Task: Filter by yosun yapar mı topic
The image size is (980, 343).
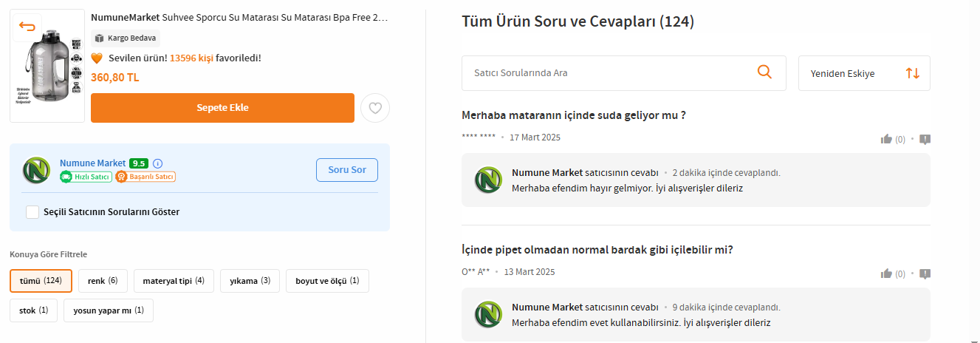Action: [x=109, y=310]
